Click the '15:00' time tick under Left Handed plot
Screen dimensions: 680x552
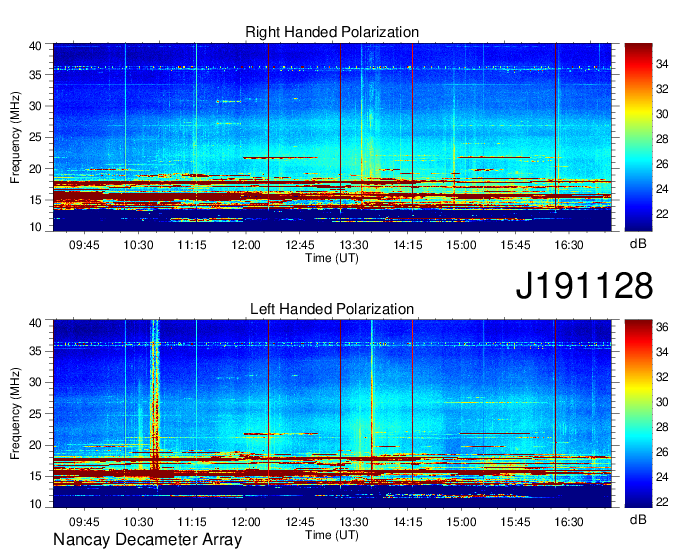tap(461, 522)
